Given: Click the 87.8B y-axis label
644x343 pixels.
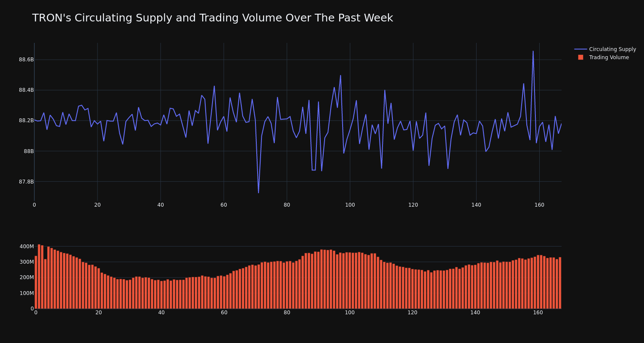Looking at the screenshot, I should (26, 182).
